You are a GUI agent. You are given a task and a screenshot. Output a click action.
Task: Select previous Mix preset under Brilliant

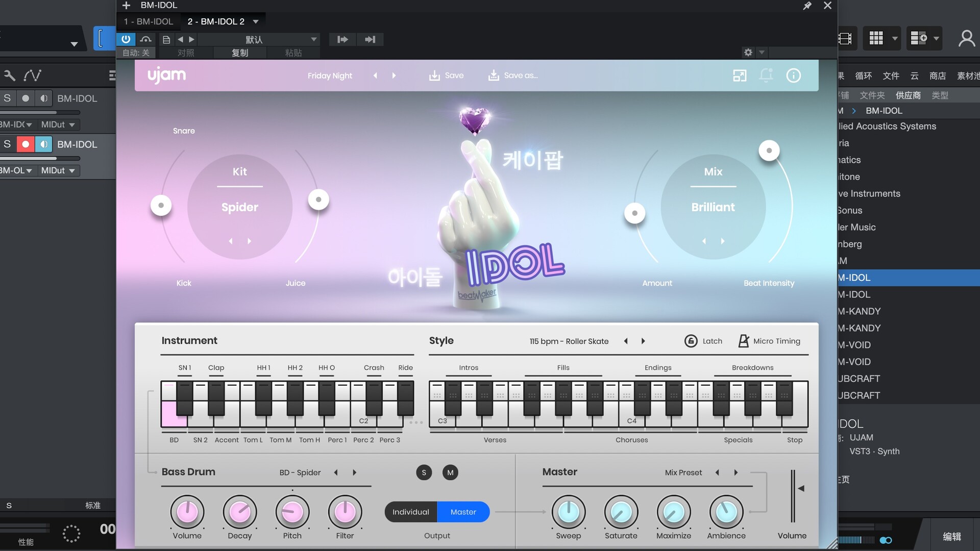(704, 241)
